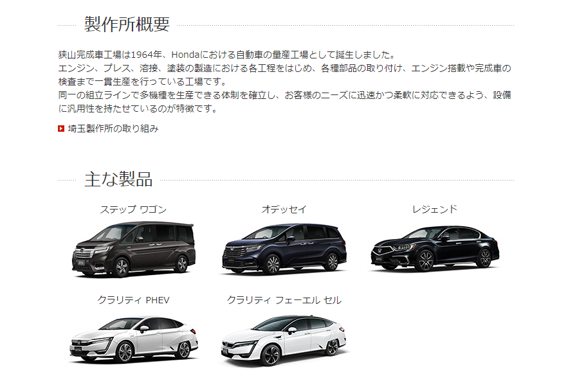Select the ステップ ワゴン car image
Image resolution: width=586 pixels, height=392 pixels.
tap(133, 249)
